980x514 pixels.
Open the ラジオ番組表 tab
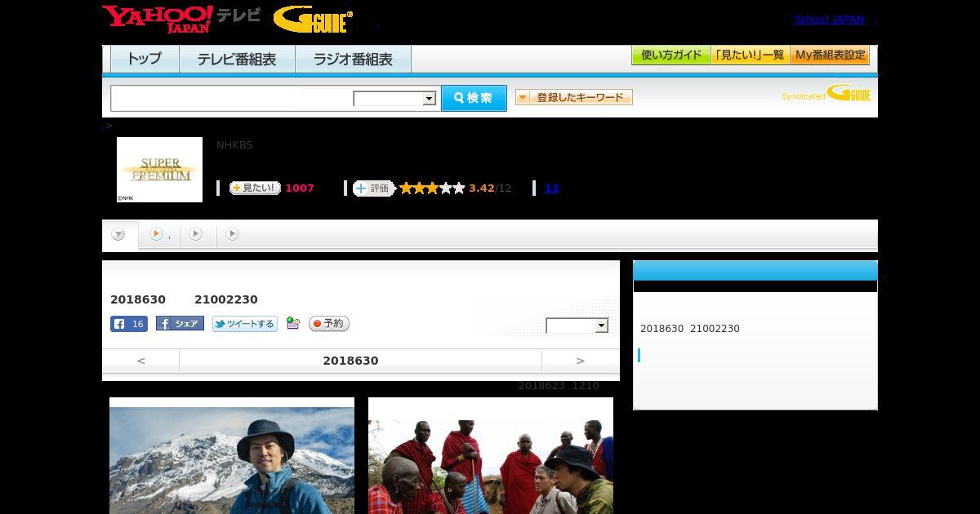click(353, 60)
